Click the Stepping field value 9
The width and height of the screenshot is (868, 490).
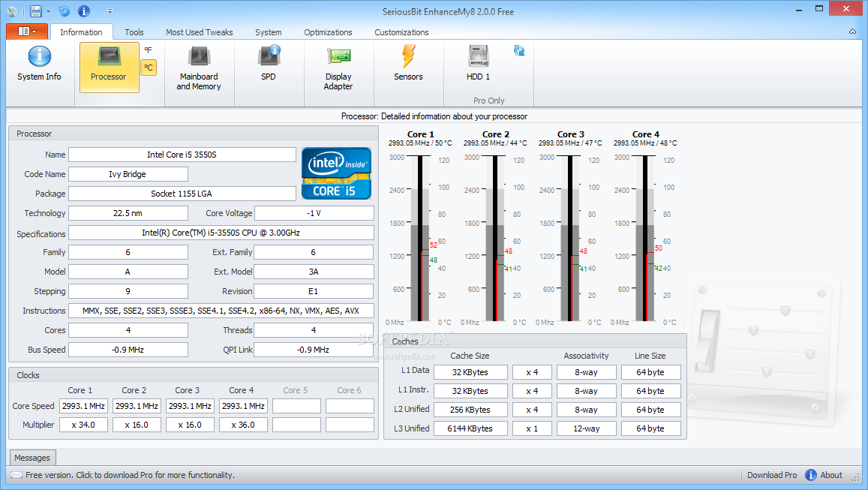pos(128,291)
